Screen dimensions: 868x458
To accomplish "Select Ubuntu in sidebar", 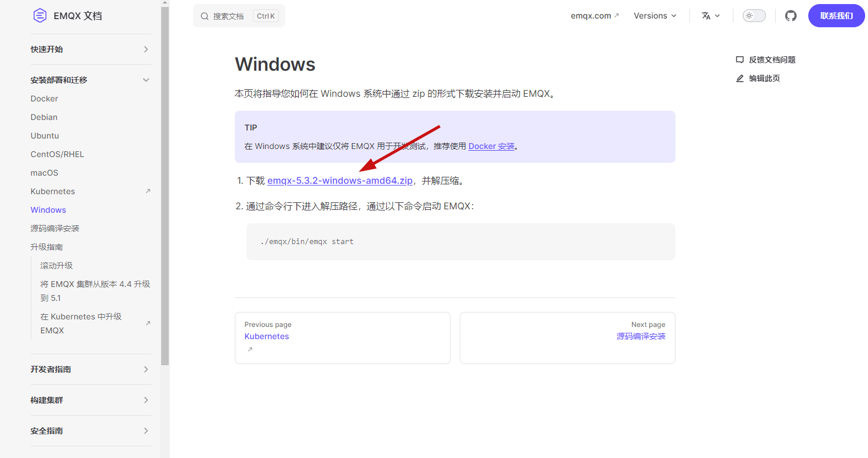I will coord(45,136).
